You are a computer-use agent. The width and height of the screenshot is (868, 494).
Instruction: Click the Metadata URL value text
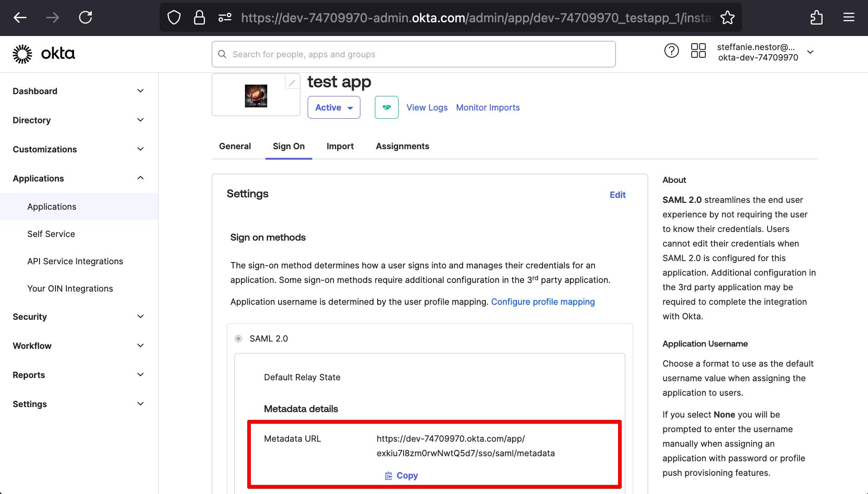tap(465, 446)
